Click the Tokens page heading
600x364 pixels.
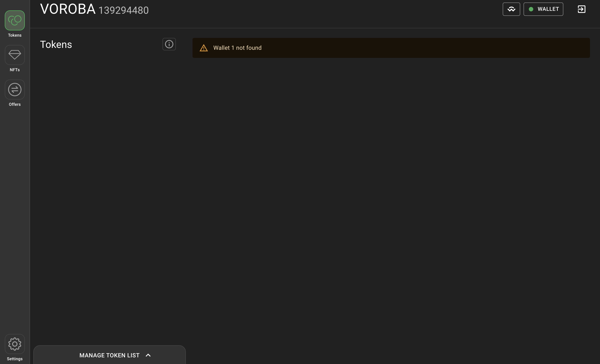[x=56, y=44]
